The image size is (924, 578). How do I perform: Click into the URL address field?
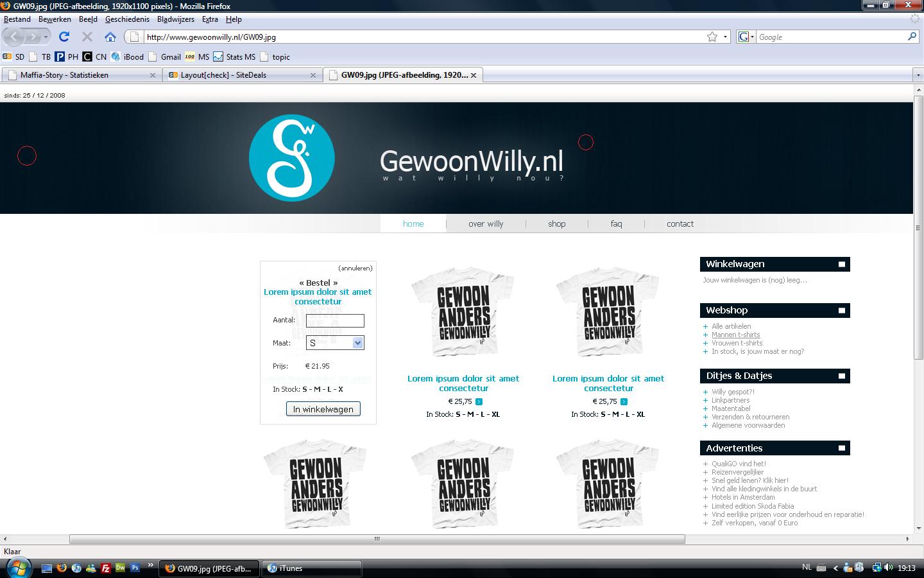click(424, 37)
